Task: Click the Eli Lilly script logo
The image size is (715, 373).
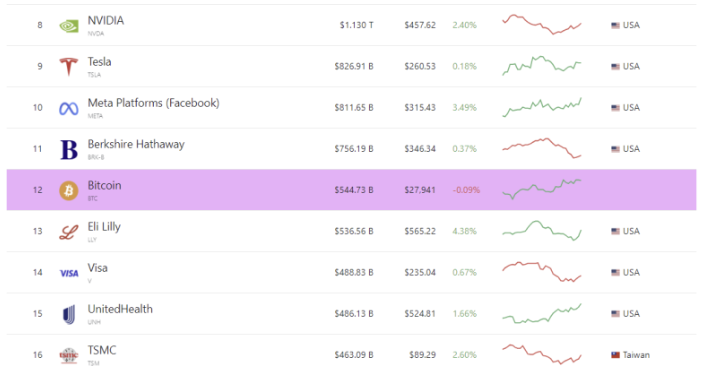Action: pos(69,232)
